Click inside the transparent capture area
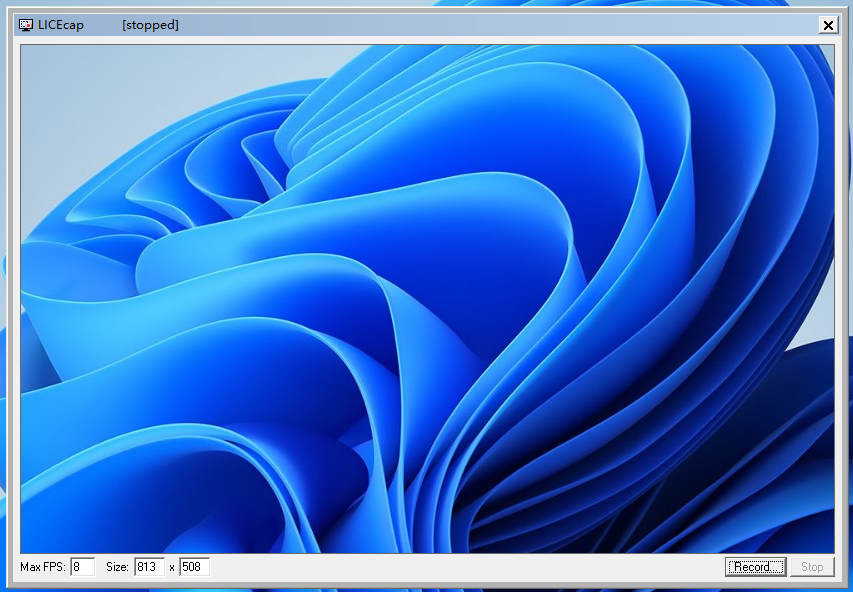Image resolution: width=853 pixels, height=592 pixels. (x=427, y=300)
